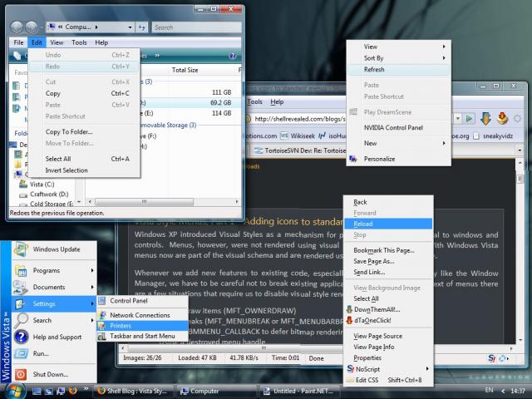The height and width of the screenshot is (399, 532).
Task: Click the browser URL address field
Action: pyautogui.click(x=298, y=119)
